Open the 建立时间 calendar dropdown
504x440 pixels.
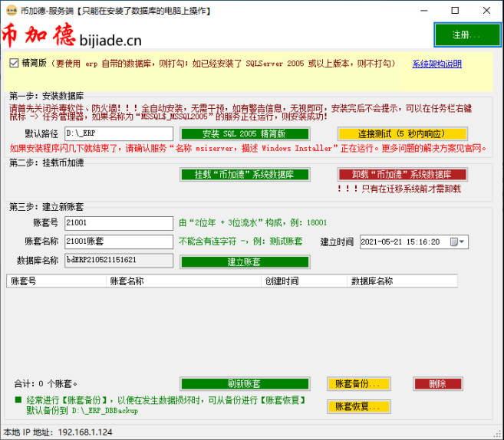pyautogui.click(x=457, y=241)
